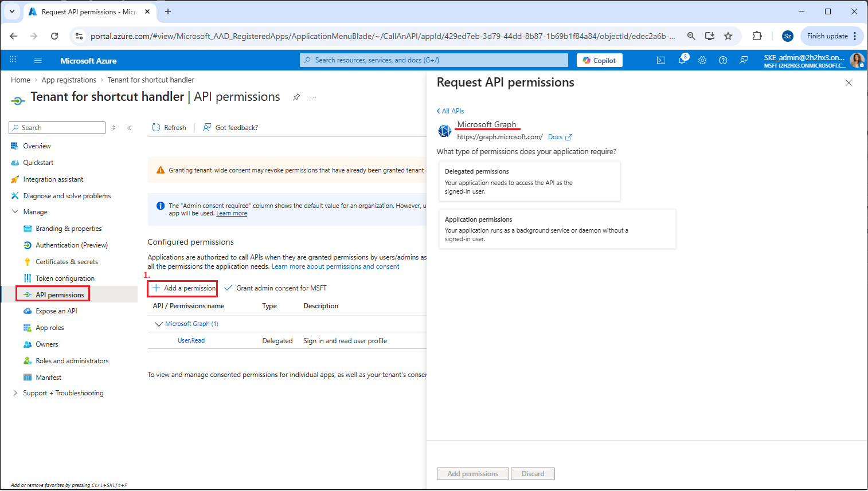Open portal settings gear
Image resolution: width=868 pixels, height=491 pixels.
click(702, 60)
